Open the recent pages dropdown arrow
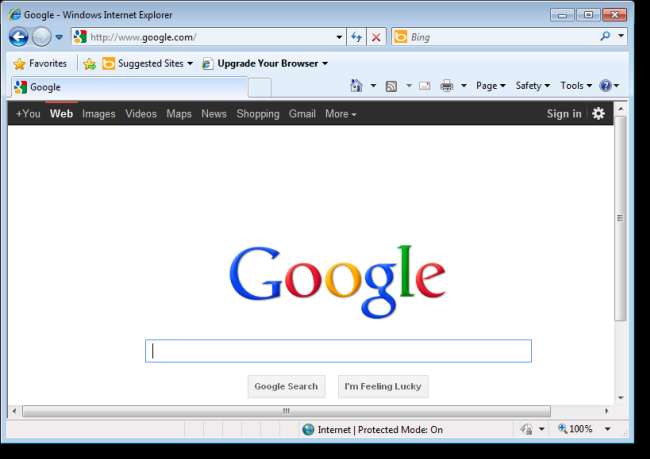 coord(59,37)
